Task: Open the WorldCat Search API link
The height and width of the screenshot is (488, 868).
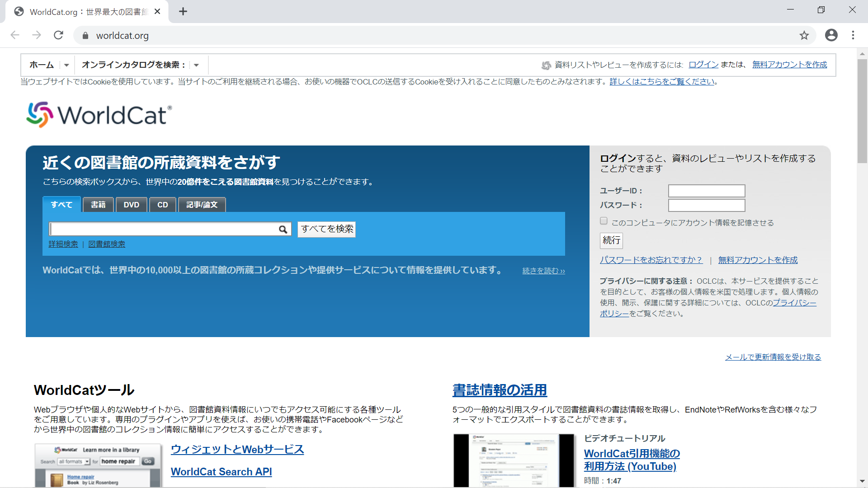Action: (x=222, y=472)
